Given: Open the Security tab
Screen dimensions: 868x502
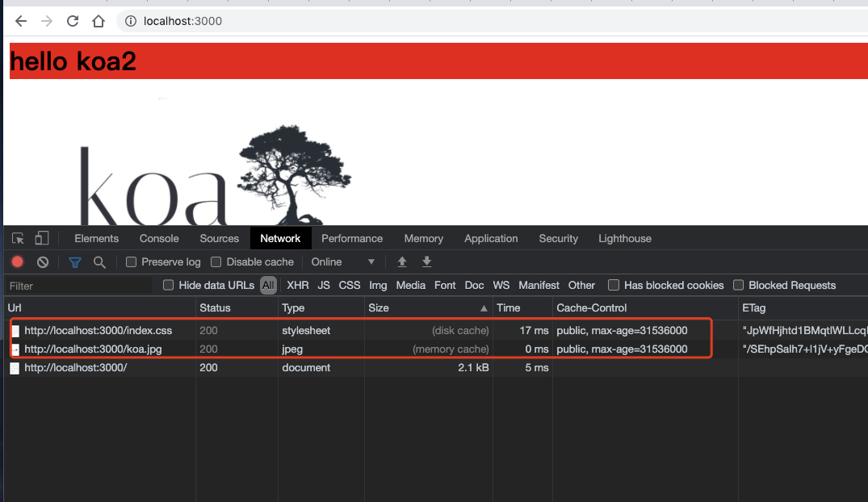Looking at the screenshot, I should [x=559, y=239].
